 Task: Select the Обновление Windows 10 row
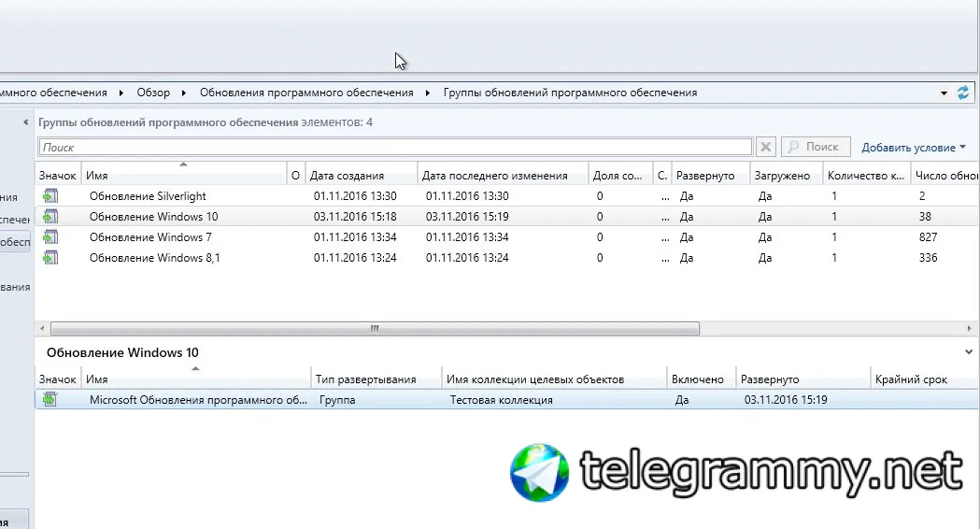[x=507, y=216]
